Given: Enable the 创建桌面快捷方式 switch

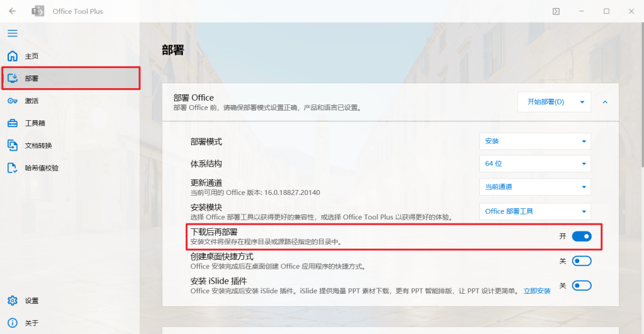Looking at the screenshot, I should [x=582, y=261].
